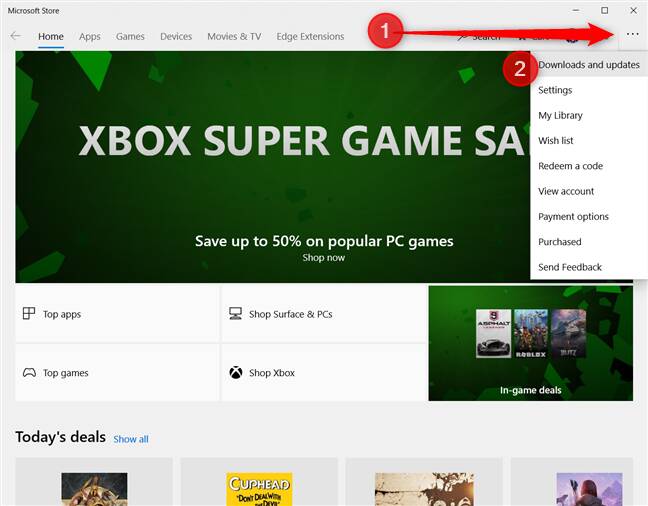Select Downloads and updates from menu

588,65
